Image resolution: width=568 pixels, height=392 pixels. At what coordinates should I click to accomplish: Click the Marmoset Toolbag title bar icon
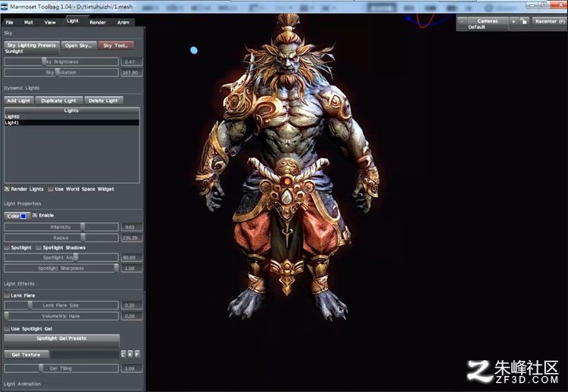[5, 6]
